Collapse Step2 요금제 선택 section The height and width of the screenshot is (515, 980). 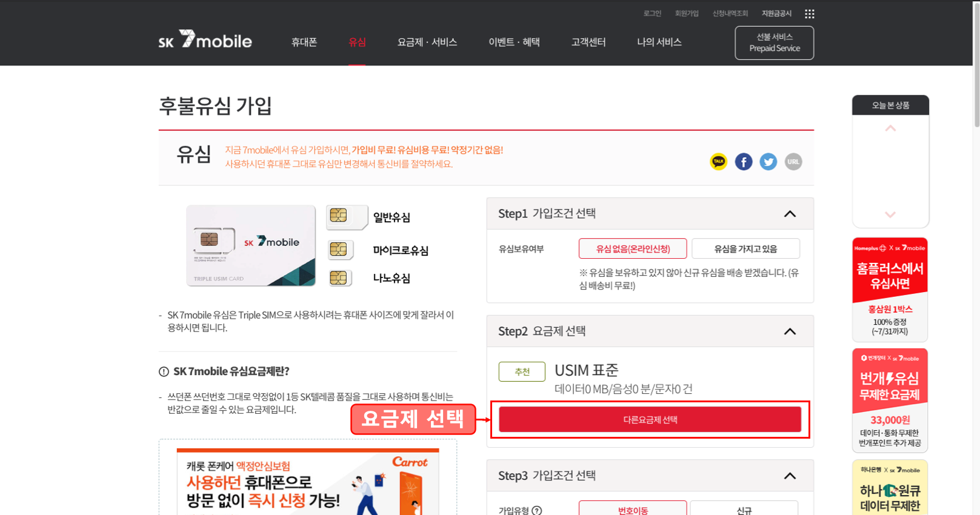coord(790,331)
